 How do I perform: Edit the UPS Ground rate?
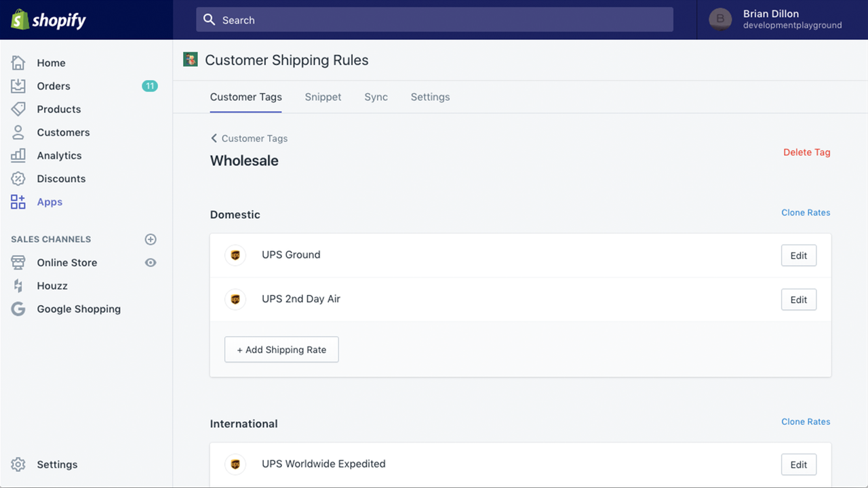click(x=798, y=256)
